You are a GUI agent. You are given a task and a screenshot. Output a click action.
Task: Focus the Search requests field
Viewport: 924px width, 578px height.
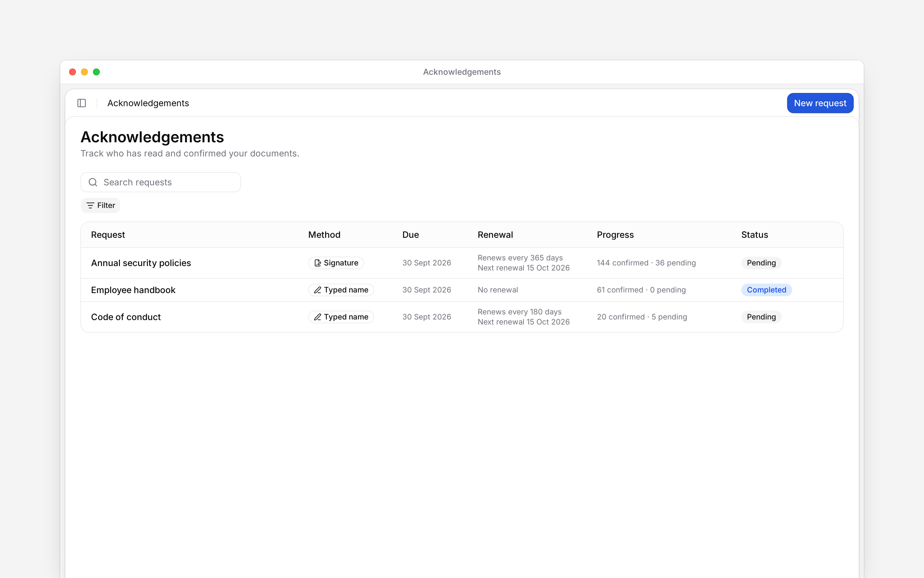pos(161,182)
